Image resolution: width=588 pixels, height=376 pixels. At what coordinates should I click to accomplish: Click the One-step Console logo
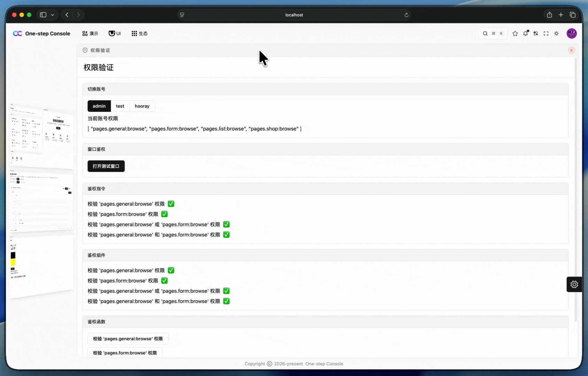[x=41, y=33]
